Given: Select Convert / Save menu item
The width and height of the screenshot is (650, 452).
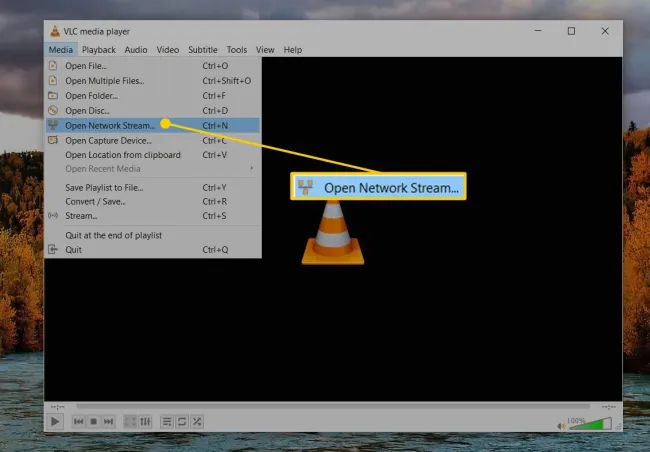Looking at the screenshot, I should (96, 201).
